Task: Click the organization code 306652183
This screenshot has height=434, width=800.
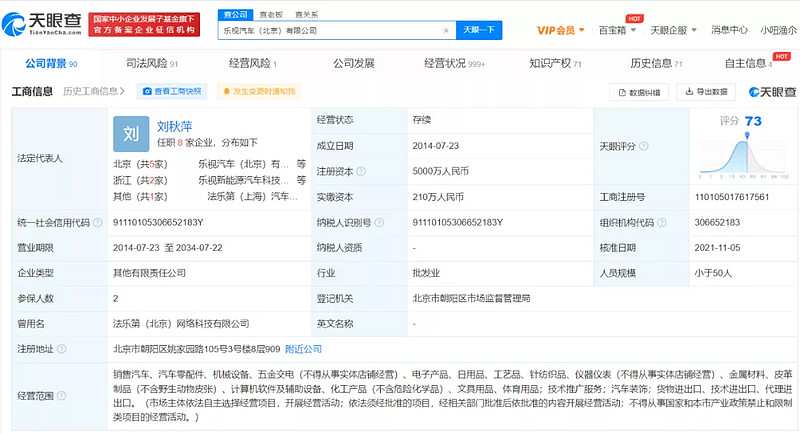Action: tap(717, 222)
